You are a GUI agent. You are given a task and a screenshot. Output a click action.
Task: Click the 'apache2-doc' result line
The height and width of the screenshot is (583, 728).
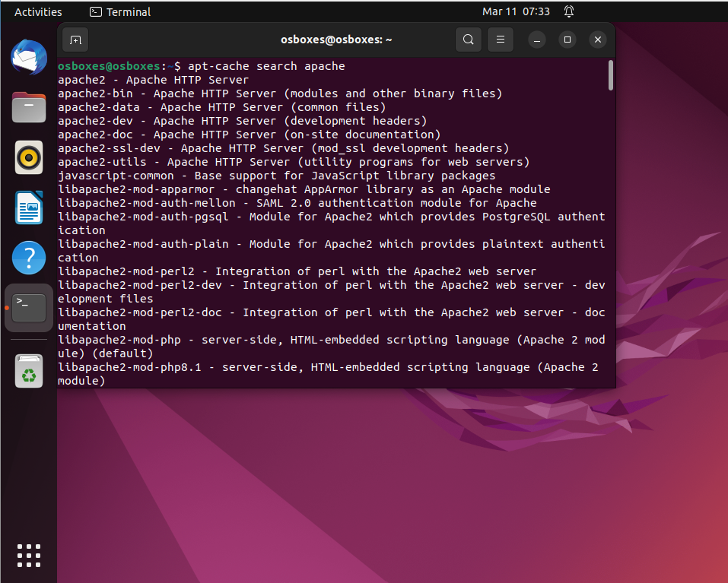pos(250,135)
